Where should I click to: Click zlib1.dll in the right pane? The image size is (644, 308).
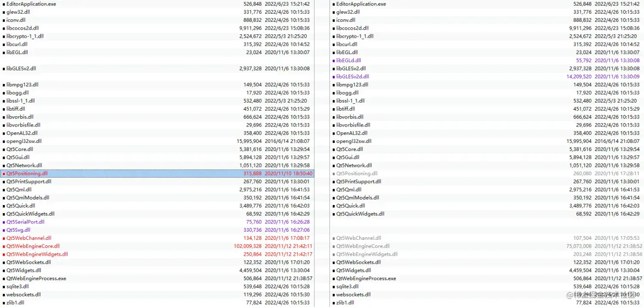click(345, 303)
